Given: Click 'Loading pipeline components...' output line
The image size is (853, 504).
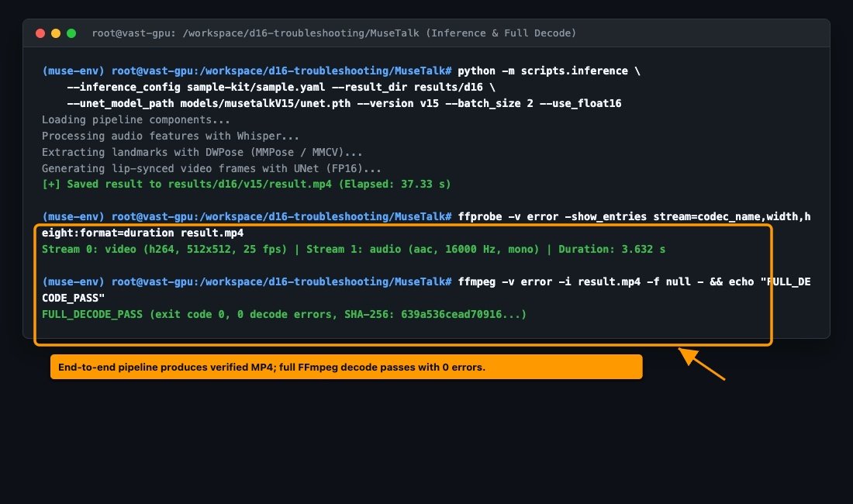Looking at the screenshot, I should coord(136,119).
